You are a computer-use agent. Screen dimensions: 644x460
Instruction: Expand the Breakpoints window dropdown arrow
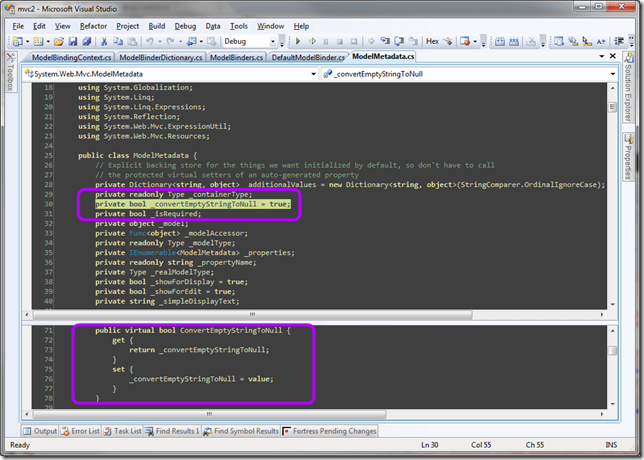[x=475, y=41]
